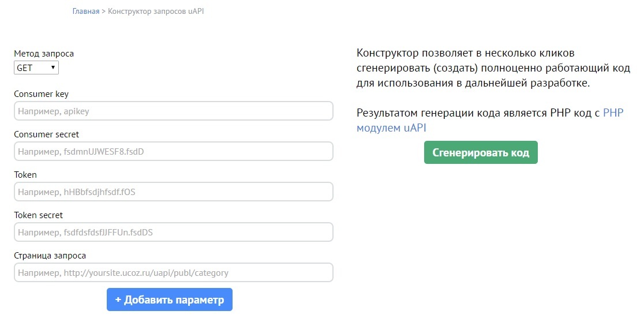Focus the Token secret text box

click(173, 232)
